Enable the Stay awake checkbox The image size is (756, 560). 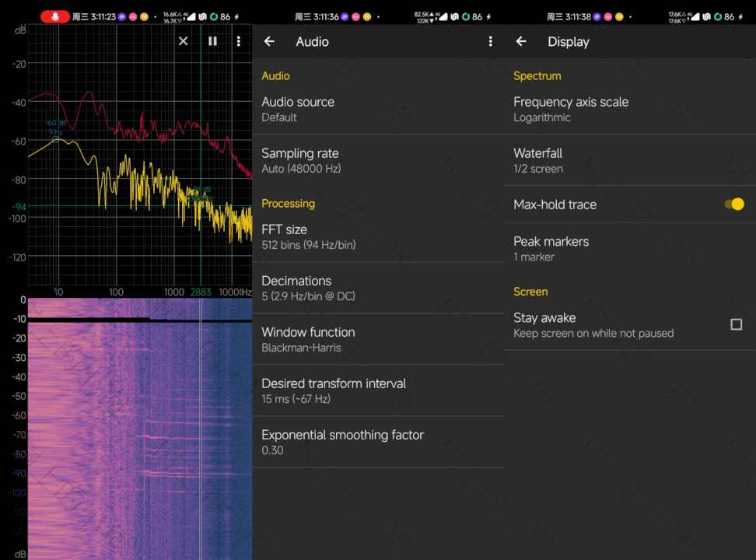(736, 324)
